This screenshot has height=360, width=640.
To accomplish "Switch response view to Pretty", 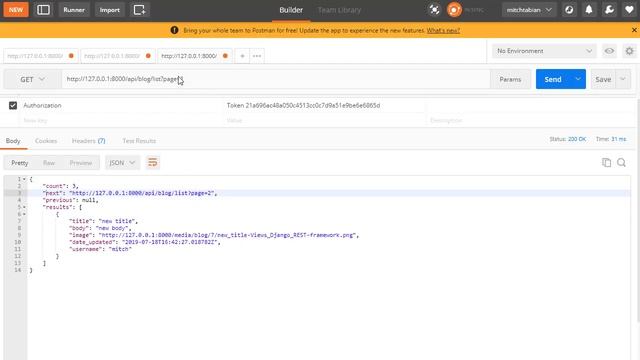I will pyautogui.click(x=20, y=163).
